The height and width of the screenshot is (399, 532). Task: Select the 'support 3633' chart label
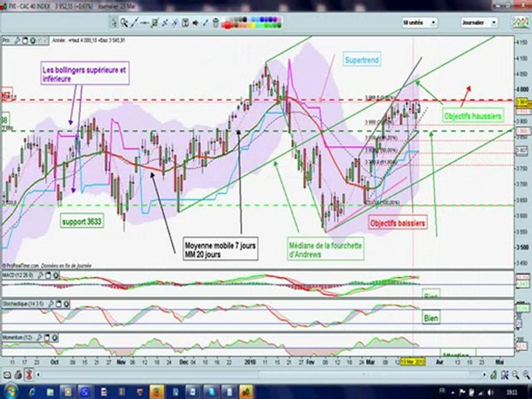point(82,222)
